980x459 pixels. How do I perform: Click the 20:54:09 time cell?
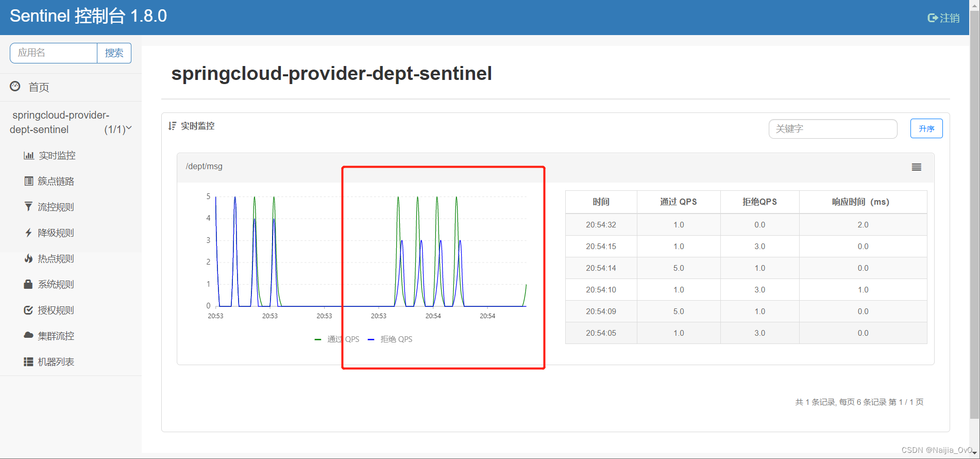click(601, 312)
